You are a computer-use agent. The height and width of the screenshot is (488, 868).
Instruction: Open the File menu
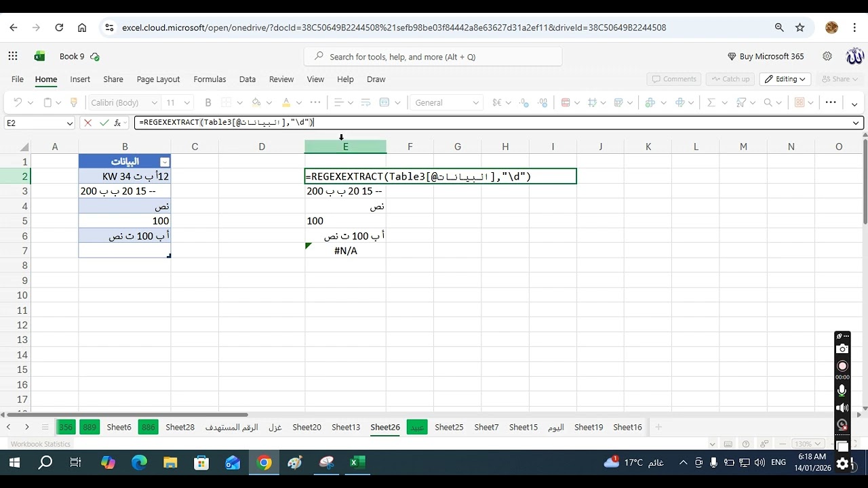tap(18, 79)
